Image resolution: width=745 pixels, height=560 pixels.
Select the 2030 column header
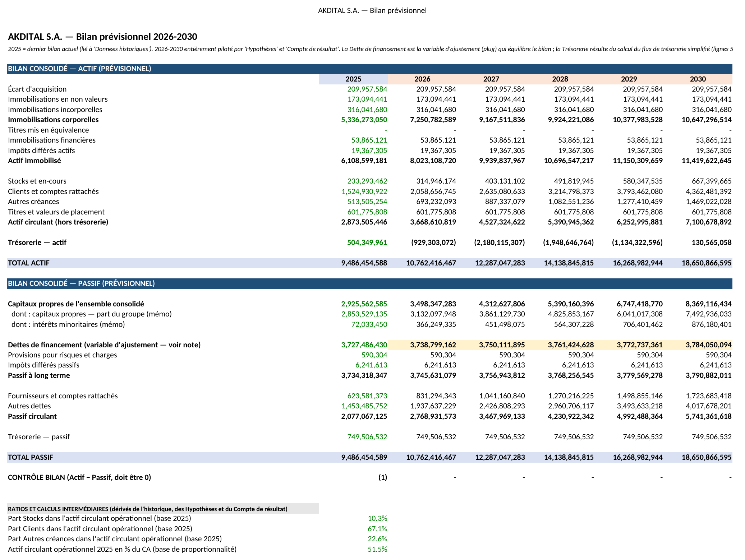(698, 79)
